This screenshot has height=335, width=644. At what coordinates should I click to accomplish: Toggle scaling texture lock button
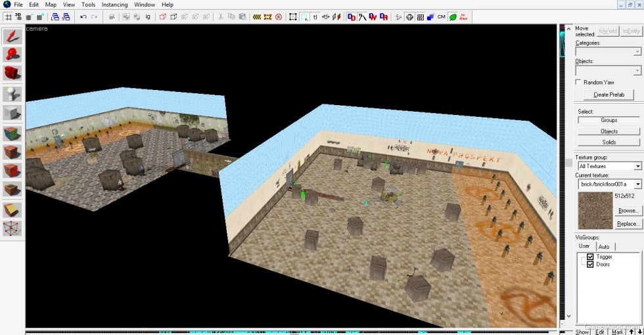(x=326, y=17)
